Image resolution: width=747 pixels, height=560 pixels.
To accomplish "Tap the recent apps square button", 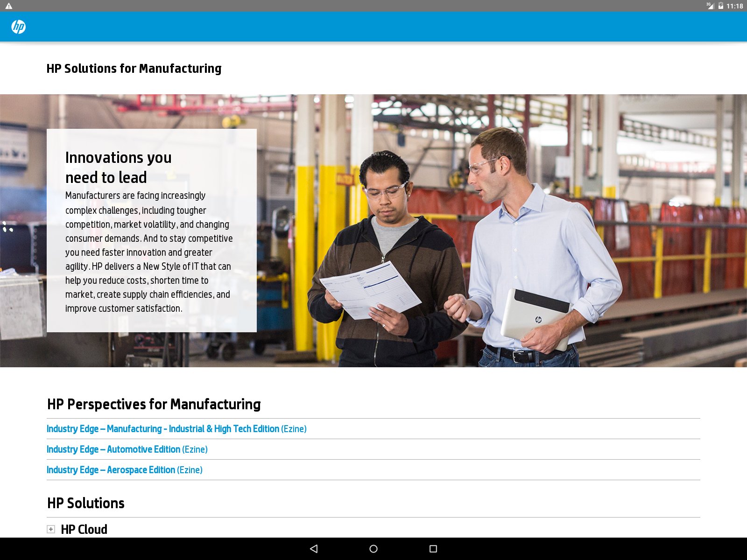I will (x=433, y=549).
